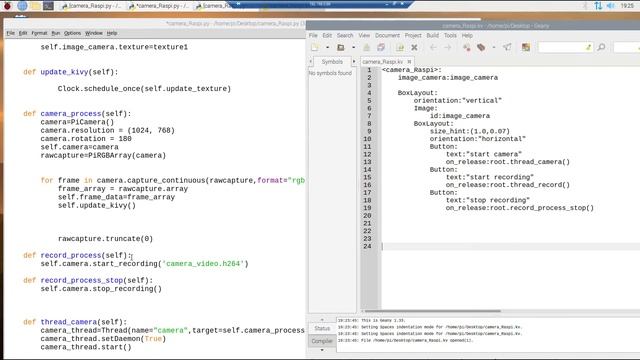Select the camera_Raspi.kv document tab
Screen dimensions: 640x360
pyautogui.click(x=382, y=62)
